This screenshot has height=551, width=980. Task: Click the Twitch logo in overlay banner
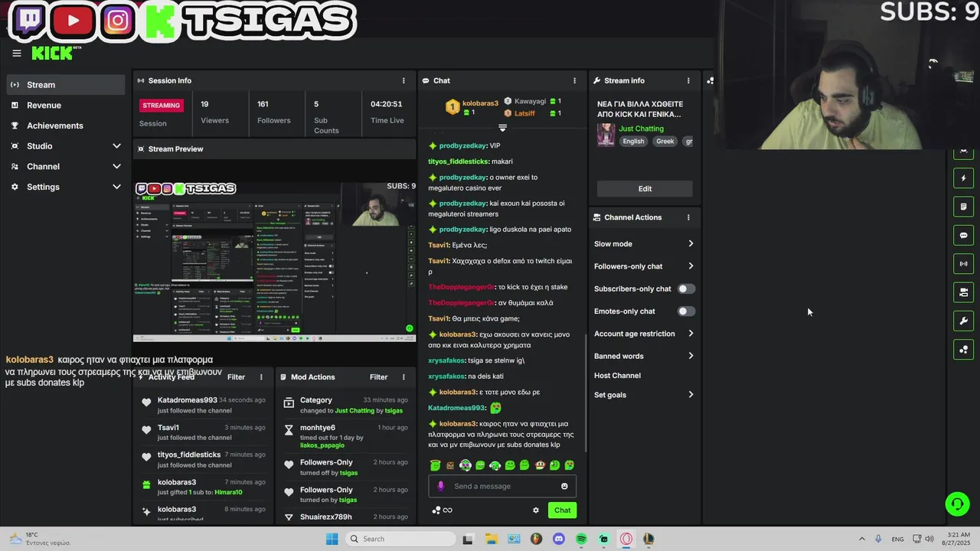(x=29, y=21)
